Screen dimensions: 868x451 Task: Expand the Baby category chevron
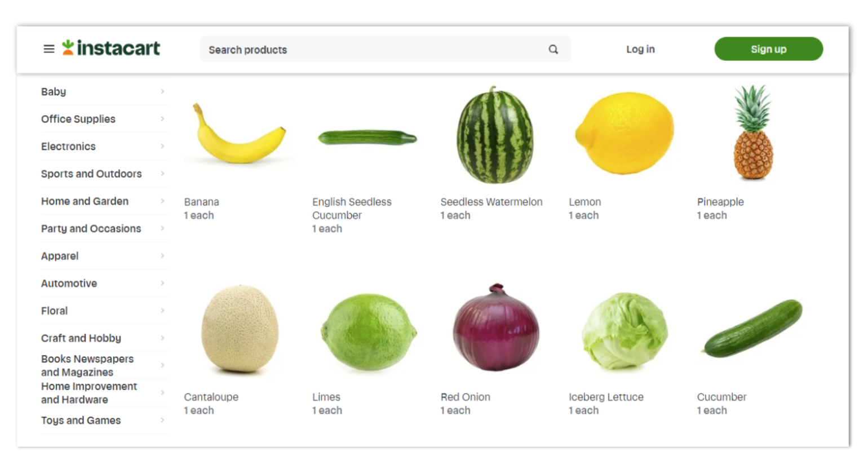tap(162, 91)
